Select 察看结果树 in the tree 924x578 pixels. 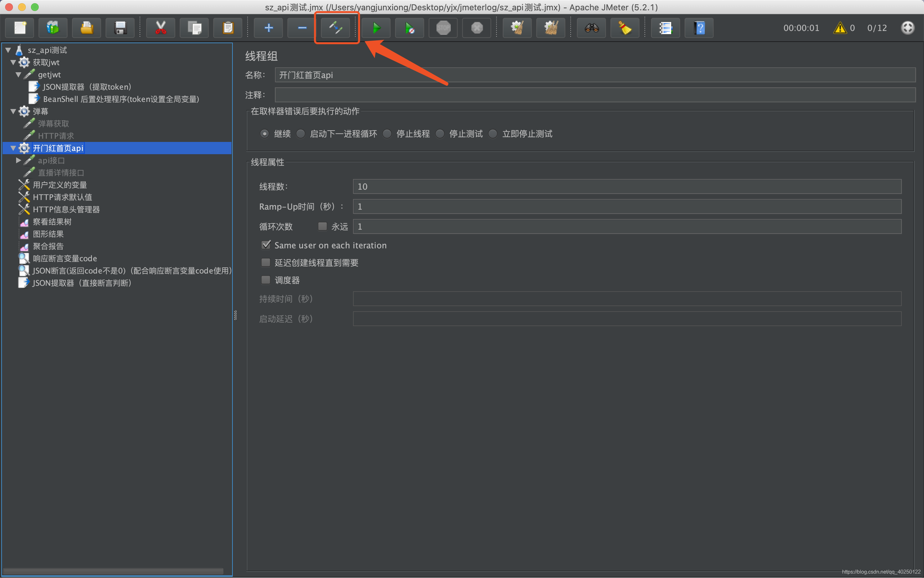point(52,222)
